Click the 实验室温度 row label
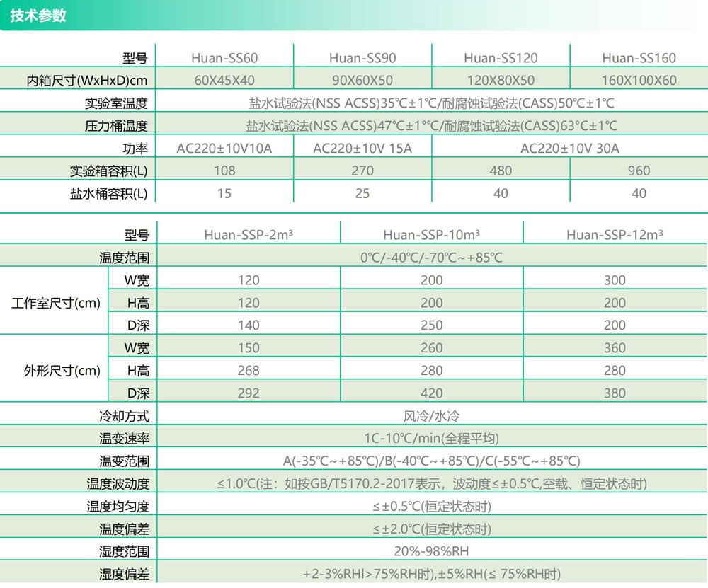 115,103
